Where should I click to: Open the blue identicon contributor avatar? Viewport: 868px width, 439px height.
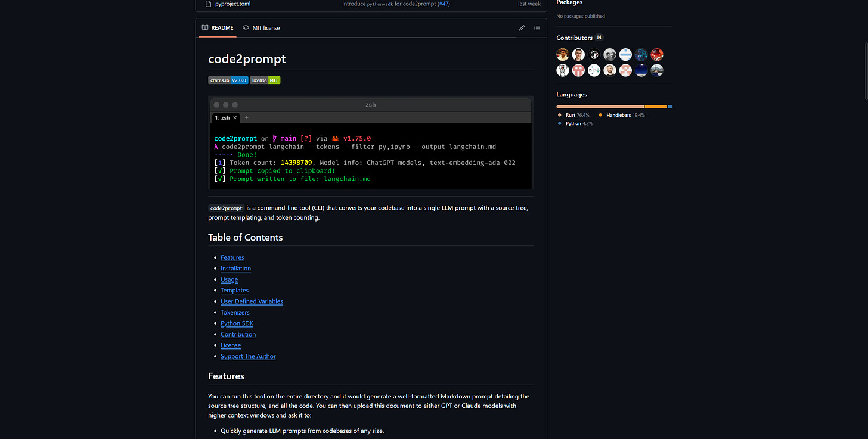pos(625,55)
